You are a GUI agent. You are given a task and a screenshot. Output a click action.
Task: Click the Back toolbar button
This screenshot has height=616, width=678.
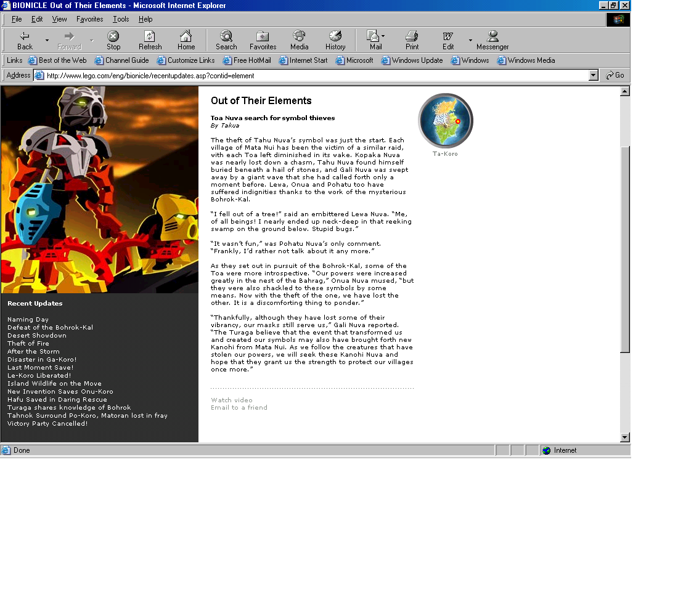coord(25,40)
